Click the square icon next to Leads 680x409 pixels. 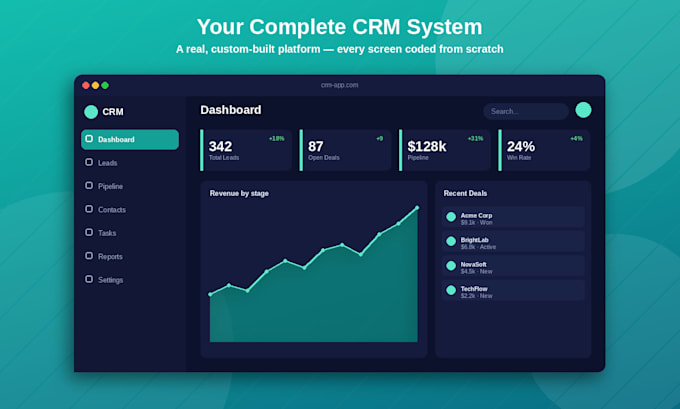point(89,162)
